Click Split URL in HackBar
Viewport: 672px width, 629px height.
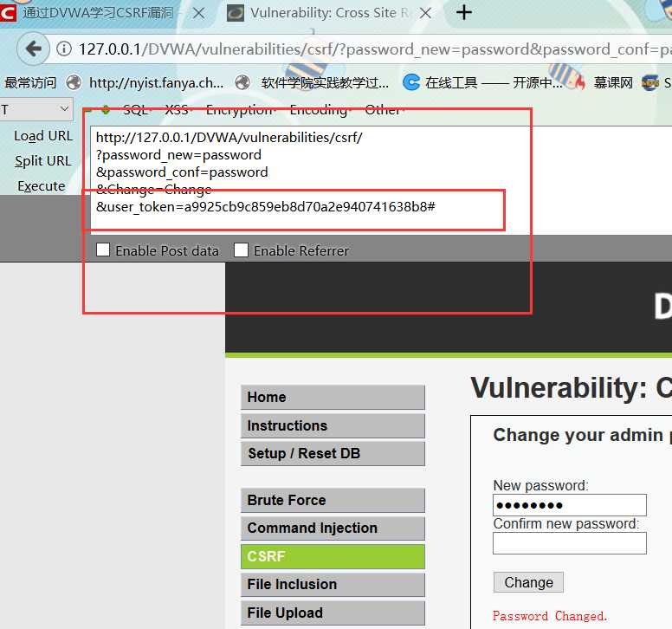click(42, 161)
